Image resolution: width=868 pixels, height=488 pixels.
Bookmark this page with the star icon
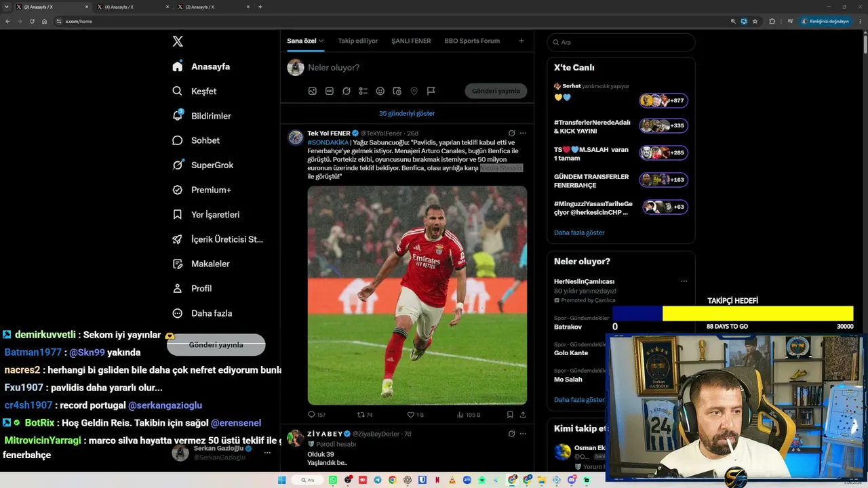pos(755,21)
